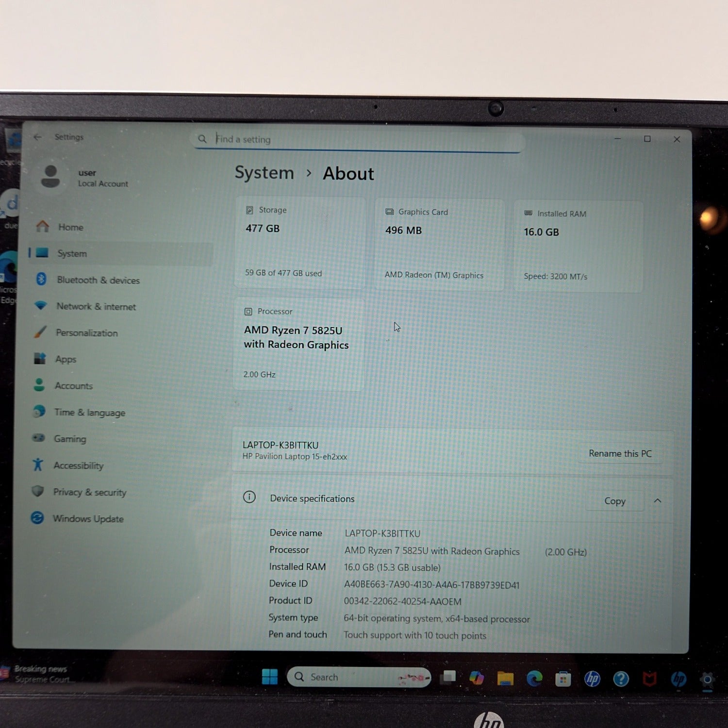
Task: Click the back arrow in Settings
Action: [x=38, y=137]
